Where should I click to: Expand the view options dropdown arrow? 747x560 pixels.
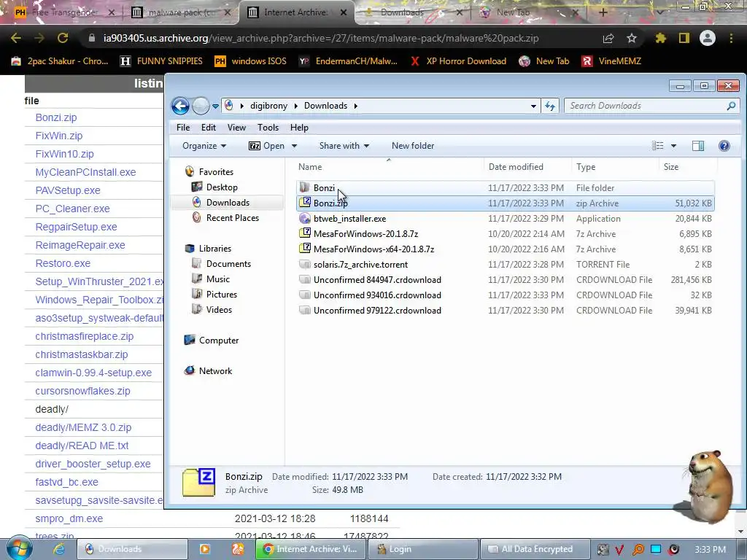coord(673,146)
